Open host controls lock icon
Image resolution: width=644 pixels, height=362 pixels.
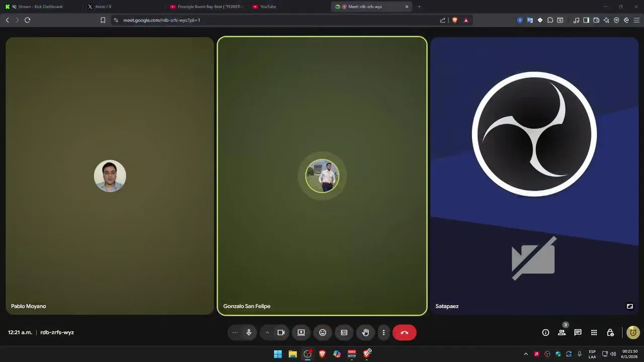[610, 332]
